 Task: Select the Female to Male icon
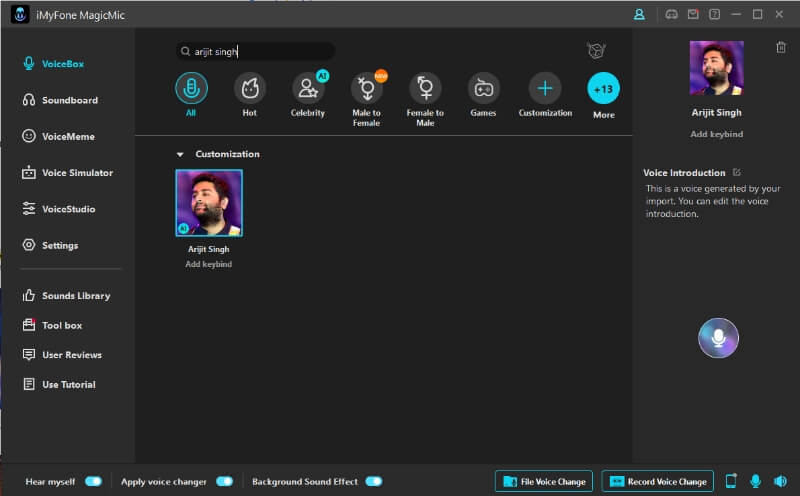click(x=425, y=88)
